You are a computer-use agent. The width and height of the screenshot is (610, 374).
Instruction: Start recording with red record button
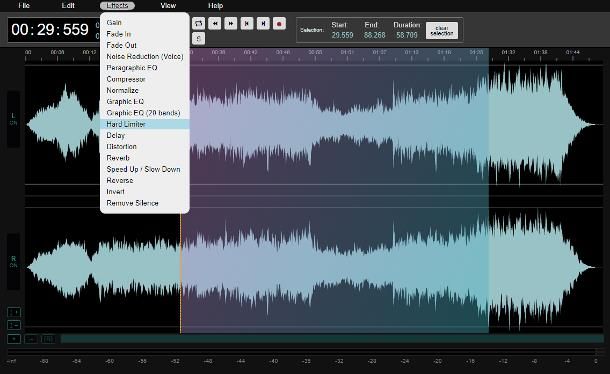pyautogui.click(x=279, y=24)
